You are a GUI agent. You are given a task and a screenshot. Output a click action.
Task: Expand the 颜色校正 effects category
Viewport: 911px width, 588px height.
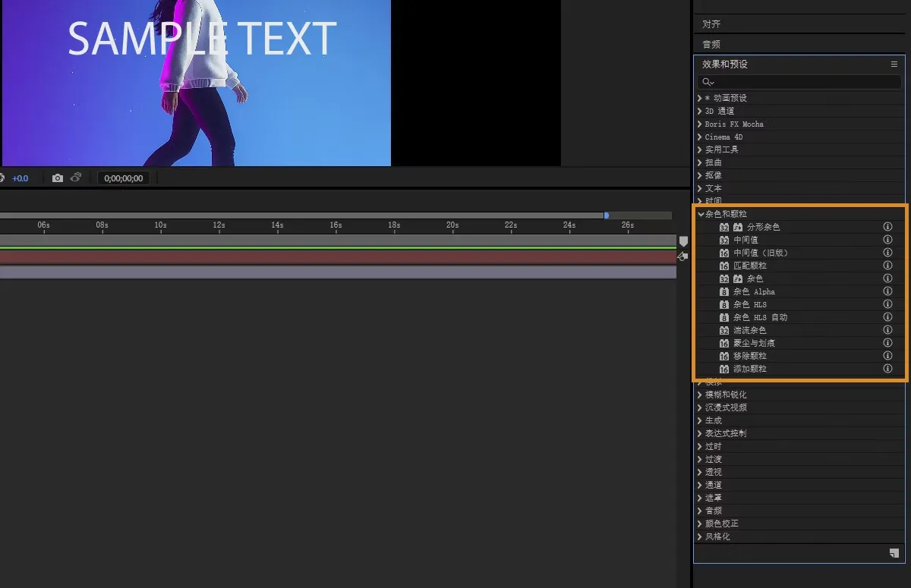click(700, 524)
